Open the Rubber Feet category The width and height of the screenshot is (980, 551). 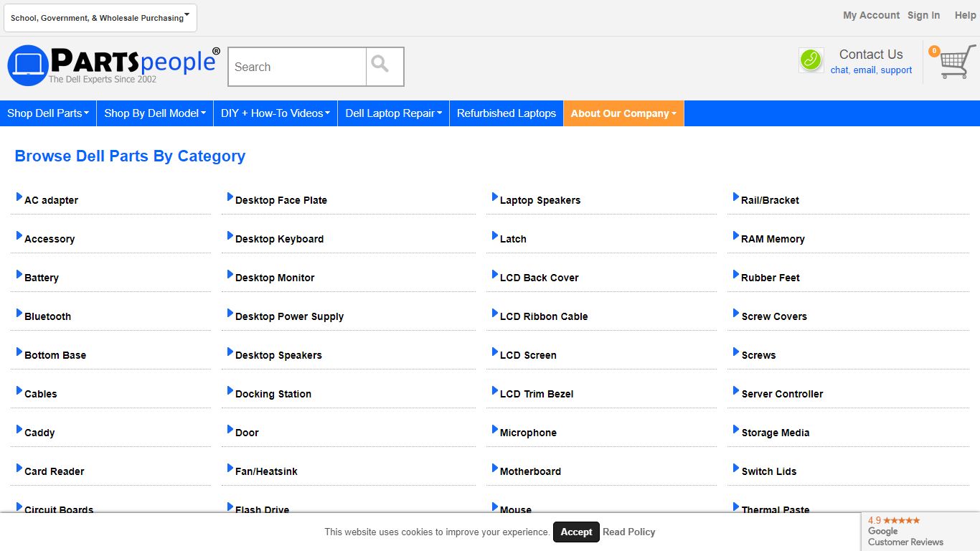click(x=771, y=278)
